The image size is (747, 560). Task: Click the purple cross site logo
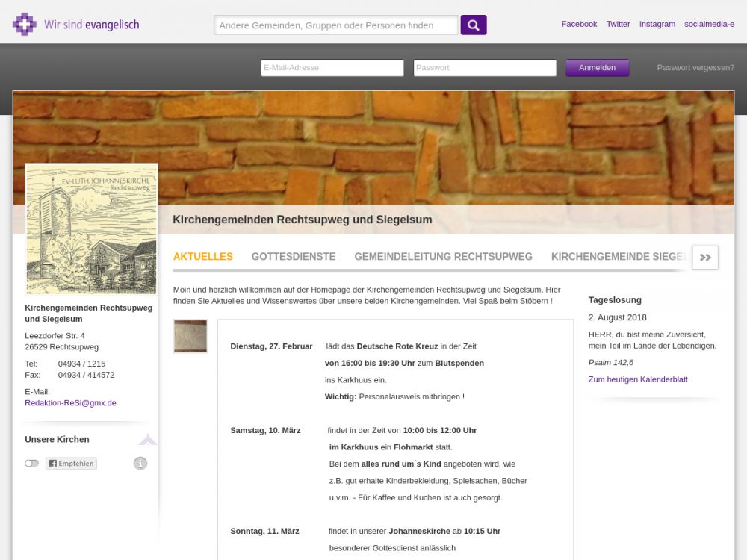point(24,24)
